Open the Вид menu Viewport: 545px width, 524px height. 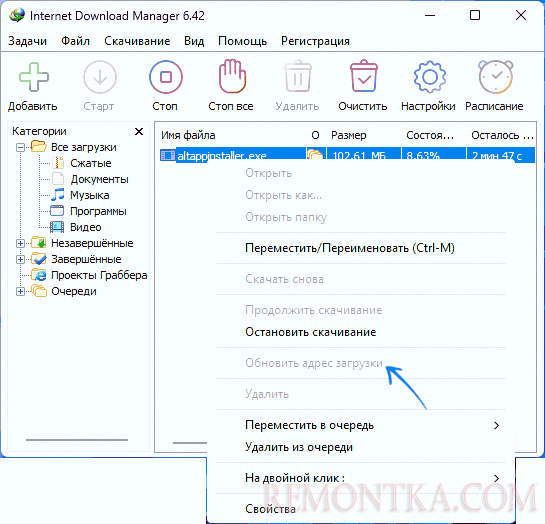pyautogui.click(x=194, y=41)
